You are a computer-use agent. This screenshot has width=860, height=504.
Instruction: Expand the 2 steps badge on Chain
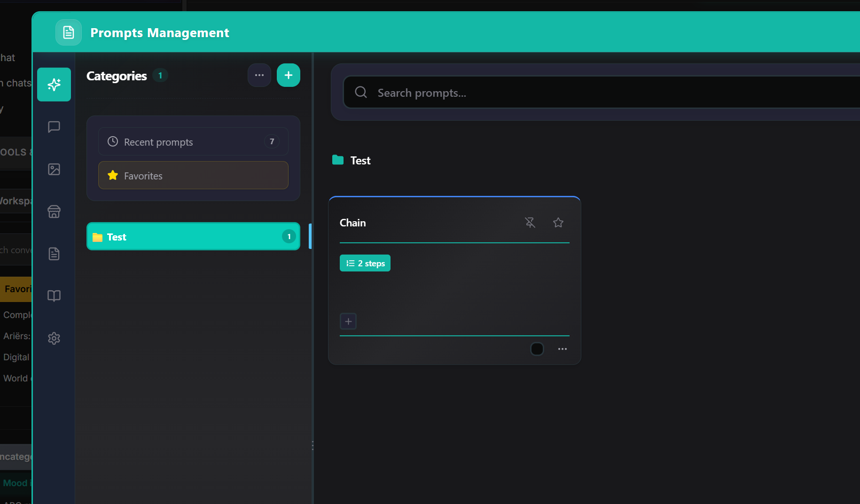[x=365, y=264]
